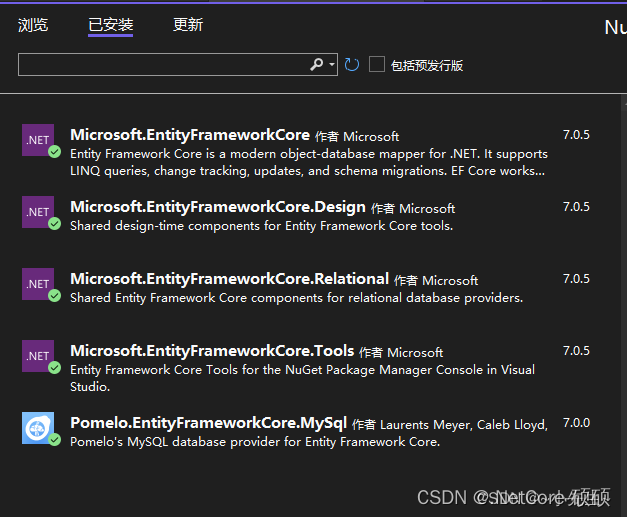This screenshot has width=627, height=517.
Task: Click the 包括预发行版 label text
Action: (427, 65)
